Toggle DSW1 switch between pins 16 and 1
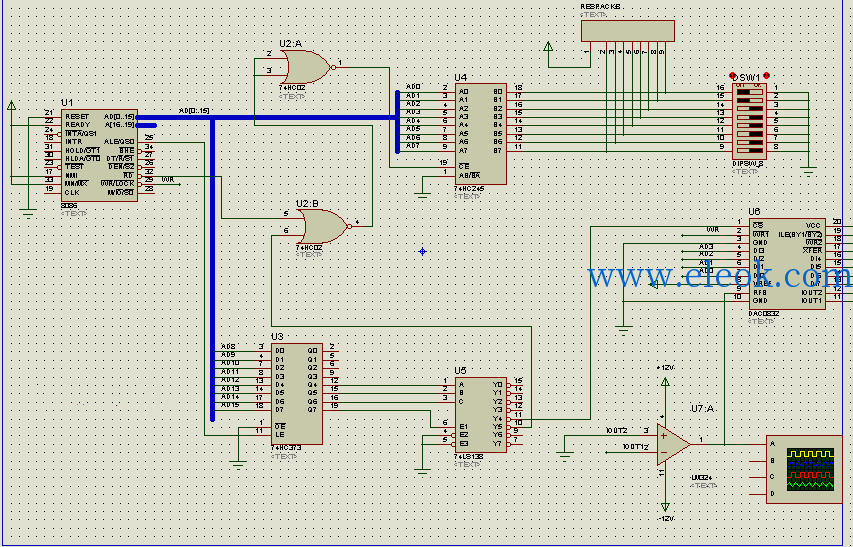853x547 pixels. 749,92
